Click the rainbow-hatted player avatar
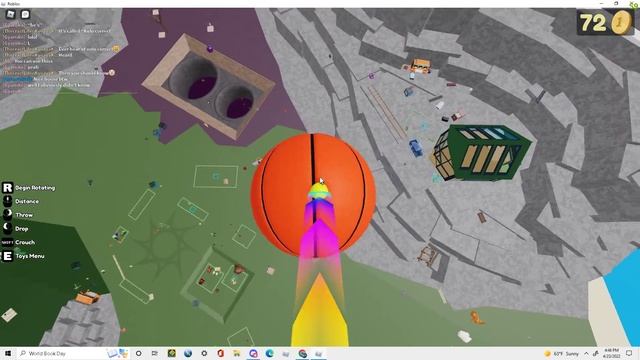 318,192
